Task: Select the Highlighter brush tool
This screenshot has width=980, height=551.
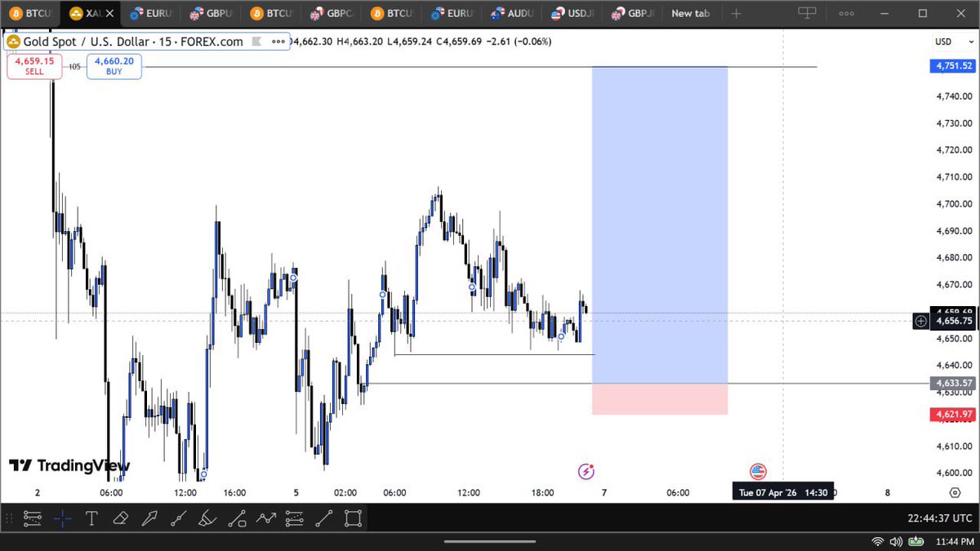Action: (207, 518)
